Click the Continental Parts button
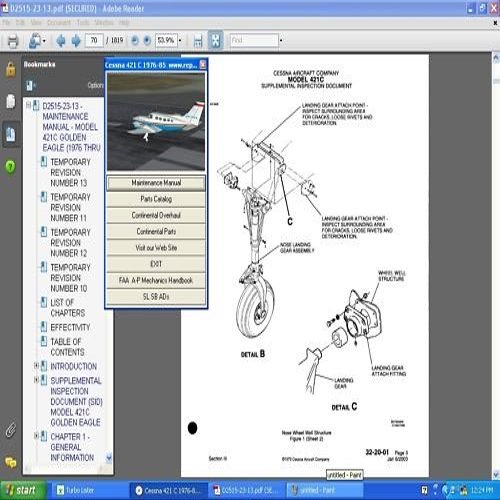This screenshot has width=500, height=500. (x=156, y=231)
